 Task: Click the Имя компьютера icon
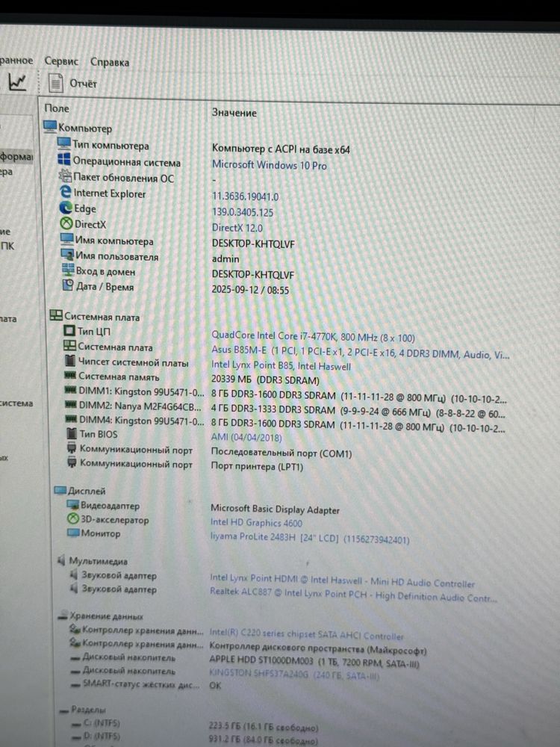tap(66, 239)
